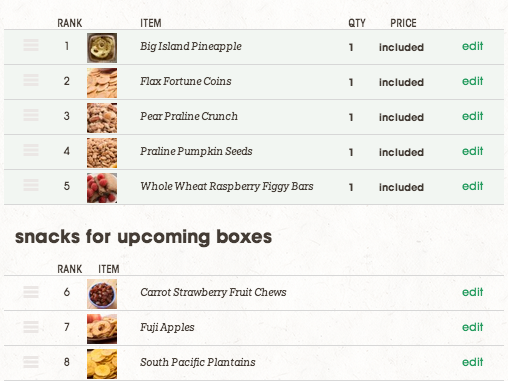Open the Flax Fortune Coins snack photo
Image resolution: width=508 pixels, height=381 pixels.
point(102,83)
